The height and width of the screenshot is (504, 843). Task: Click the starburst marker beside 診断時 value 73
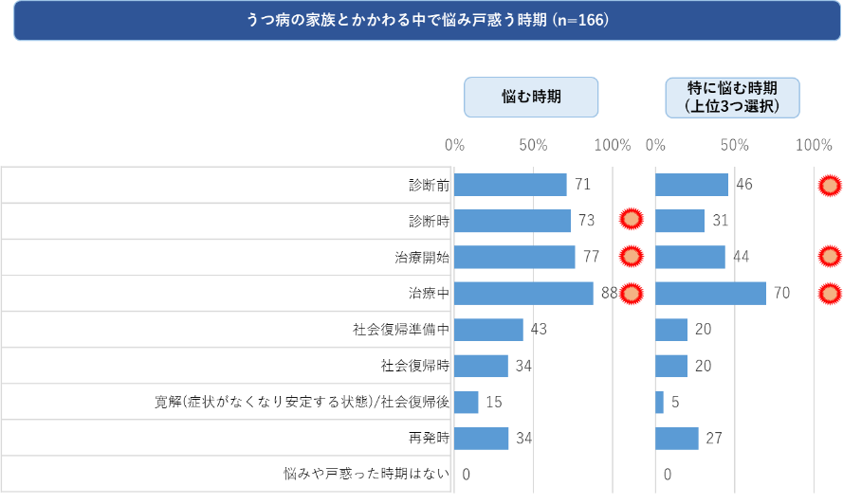(x=631, y=220)
